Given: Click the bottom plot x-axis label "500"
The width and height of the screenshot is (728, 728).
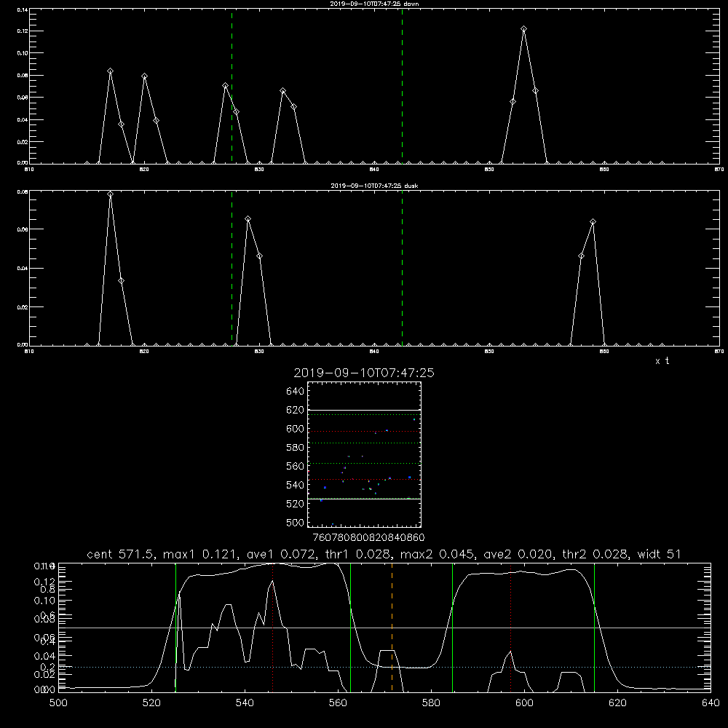Looking at the screenshot, I should 58,703.
